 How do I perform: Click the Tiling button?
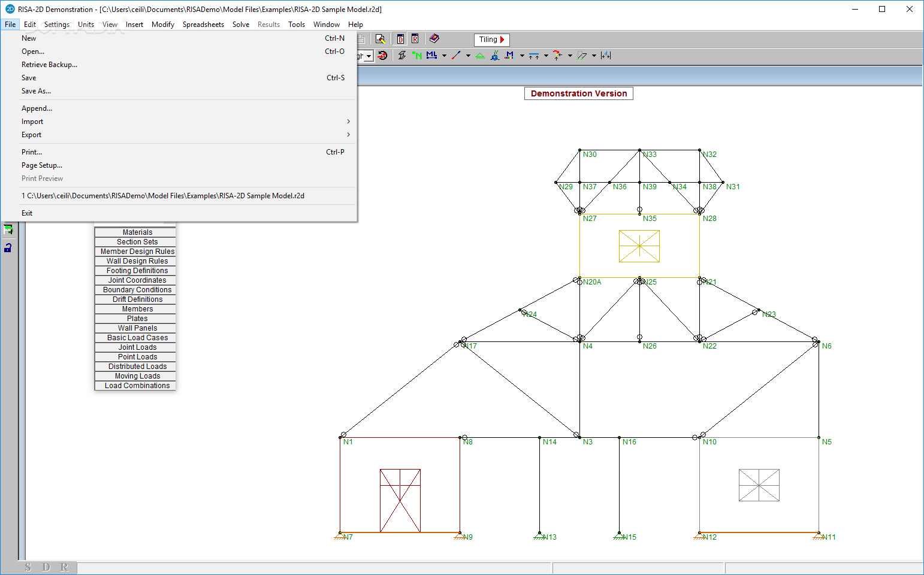pyautogui.click(x=492, y=40)
